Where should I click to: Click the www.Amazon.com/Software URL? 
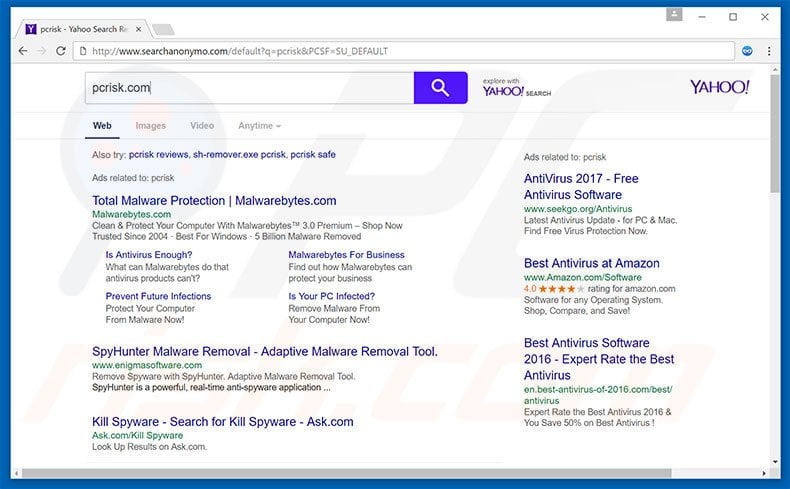[x=582, y=277]
